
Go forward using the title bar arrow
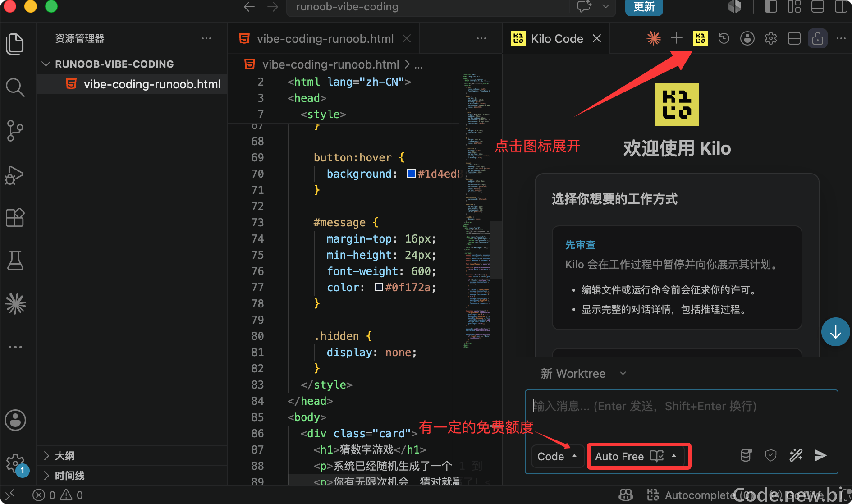272,7
